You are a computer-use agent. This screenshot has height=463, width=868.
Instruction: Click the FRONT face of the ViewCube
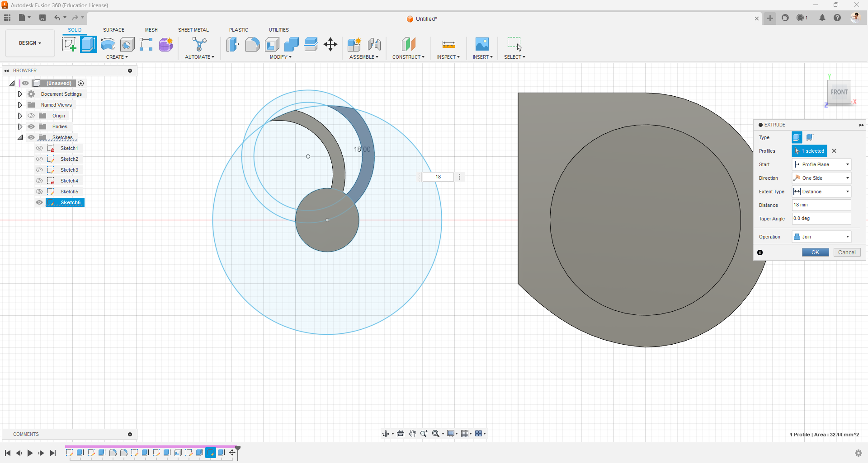839,92
